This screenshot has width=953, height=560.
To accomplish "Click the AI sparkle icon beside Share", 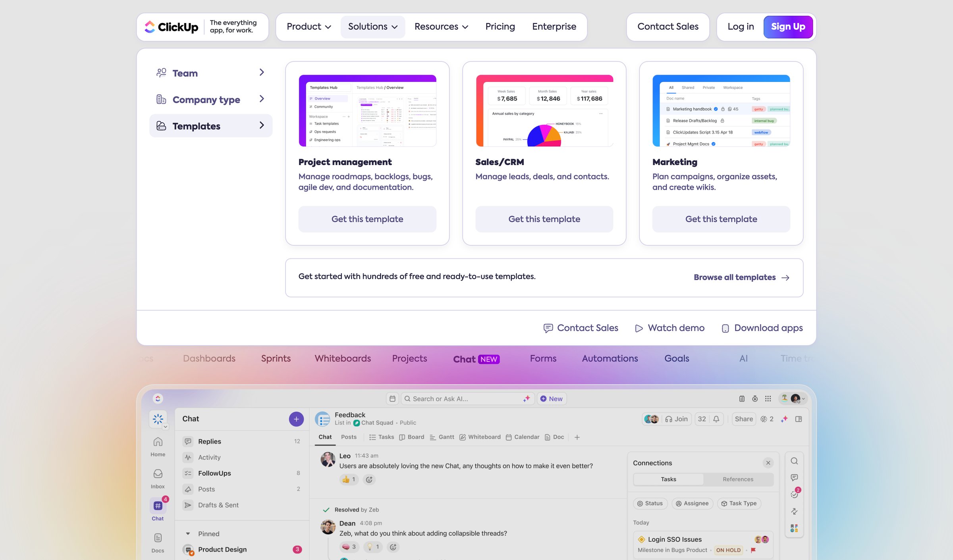I will pyautogui.click(x=784, y=419).
